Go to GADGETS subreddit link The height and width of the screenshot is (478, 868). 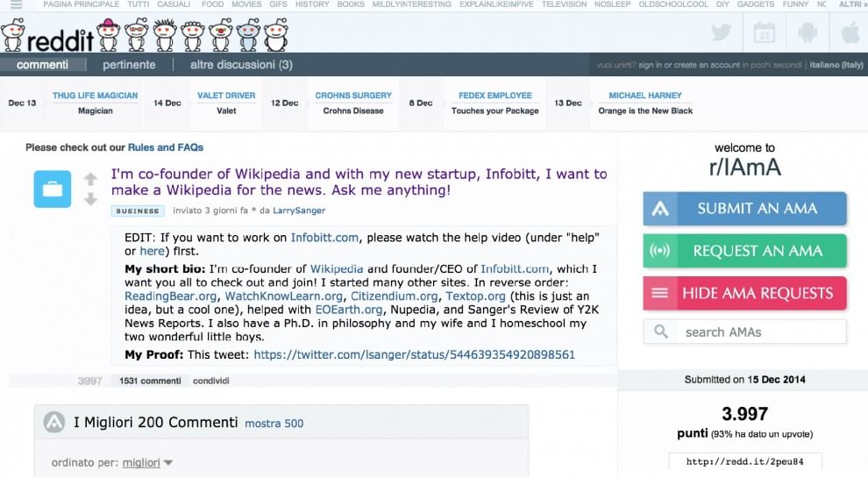(755, 4)
